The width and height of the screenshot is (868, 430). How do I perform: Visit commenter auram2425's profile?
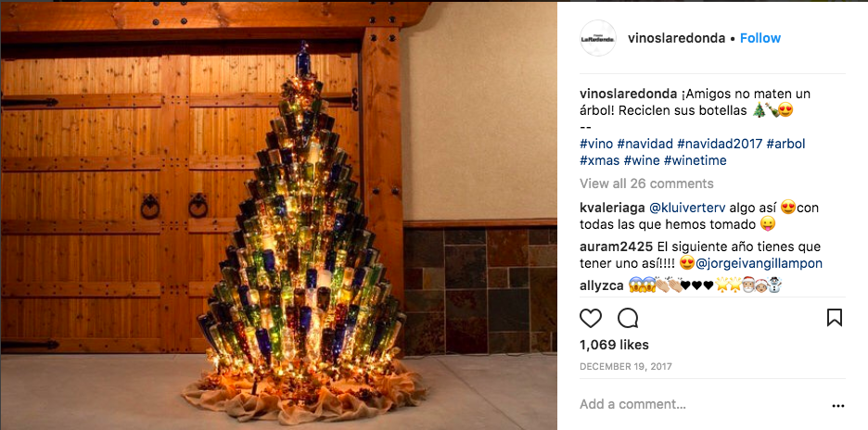point(615,247)
